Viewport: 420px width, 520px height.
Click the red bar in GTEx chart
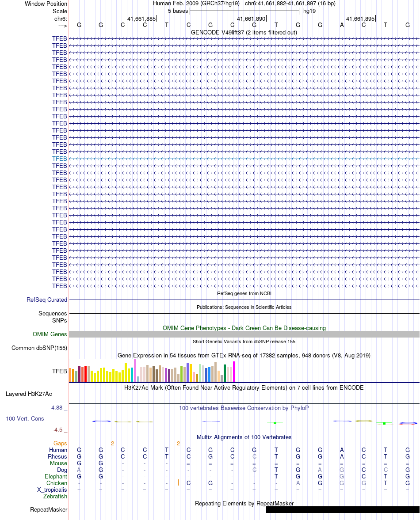[86, 374]
